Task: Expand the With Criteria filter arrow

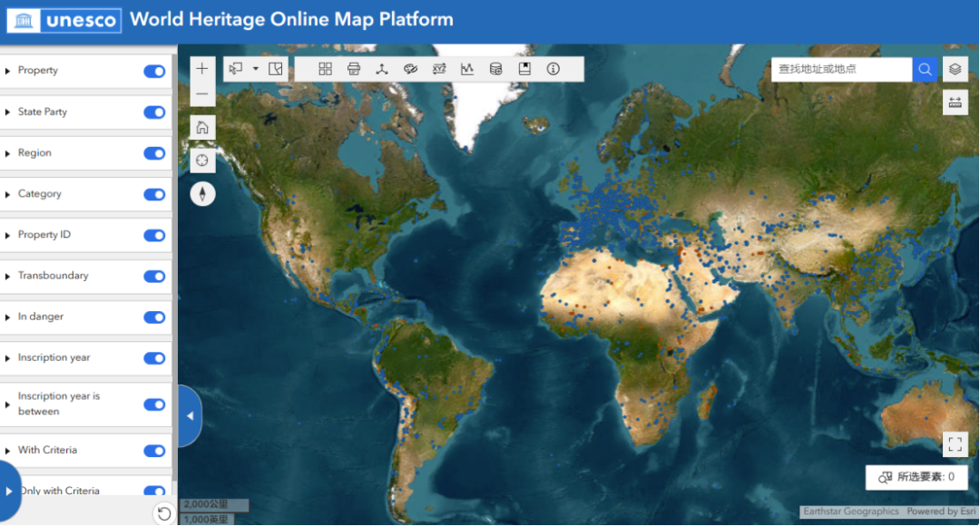Action: tap(7, 451)
